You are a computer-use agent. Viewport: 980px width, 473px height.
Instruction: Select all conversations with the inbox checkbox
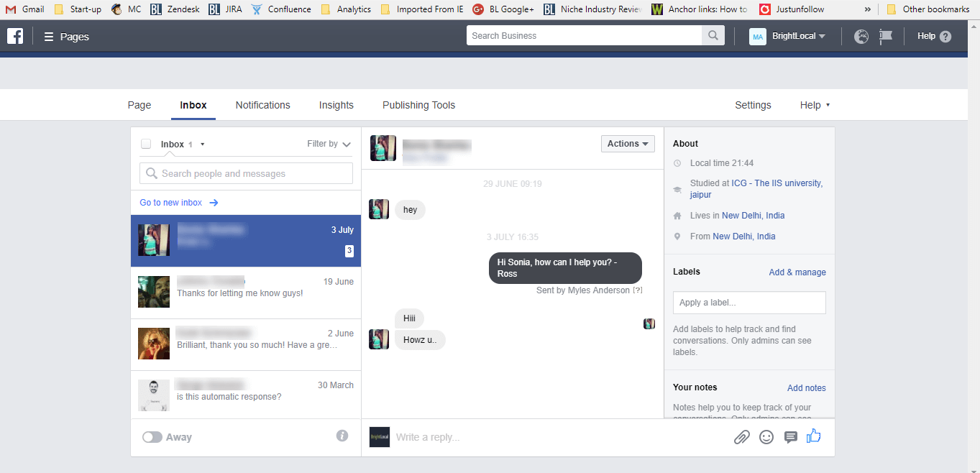pos(146,143)
